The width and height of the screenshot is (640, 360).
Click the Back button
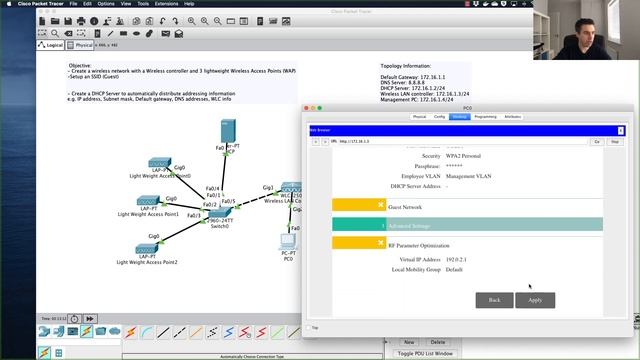point(494,300)
